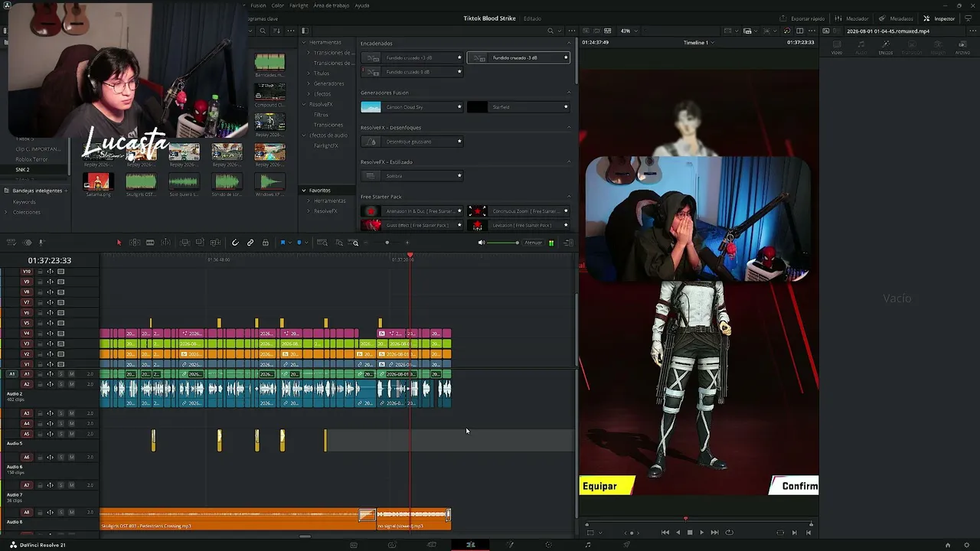Viewport: 980px width, 551px height.
Task: Click the timeline zoom plus button
Action: pyautogui.click(x=407, y=243)
